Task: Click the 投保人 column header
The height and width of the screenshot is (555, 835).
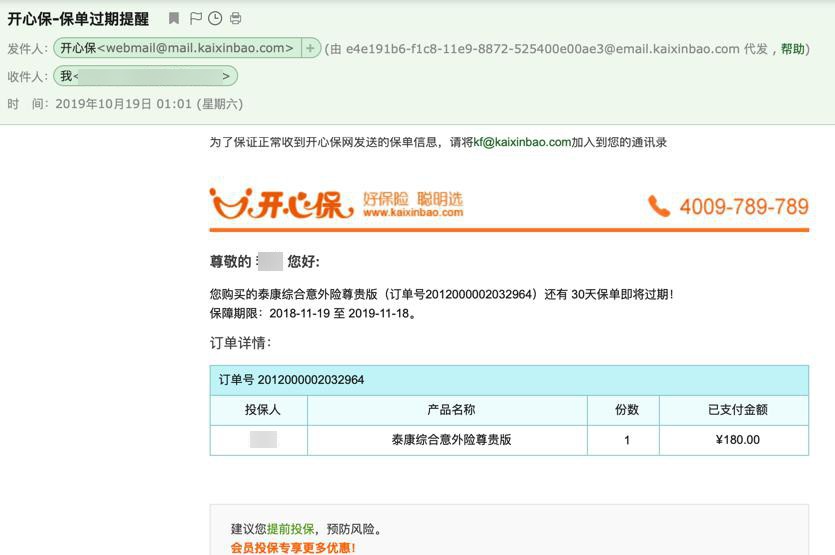Action: [x=259, y=410]
